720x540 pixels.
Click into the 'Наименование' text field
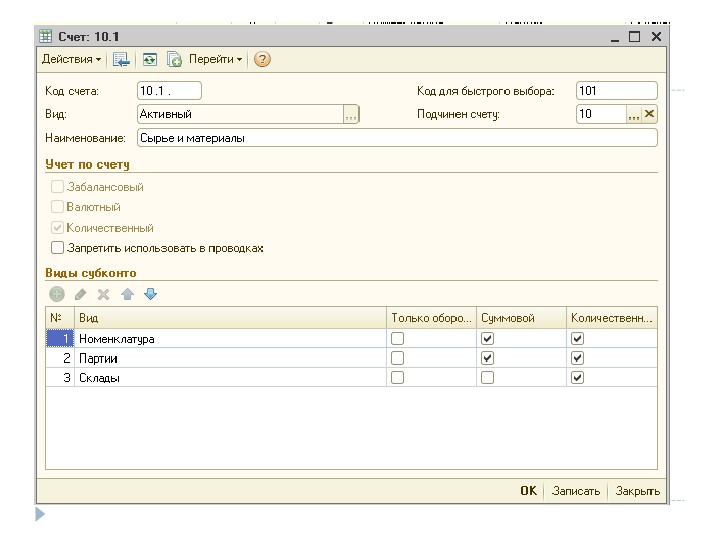click(x=396, y=138)
